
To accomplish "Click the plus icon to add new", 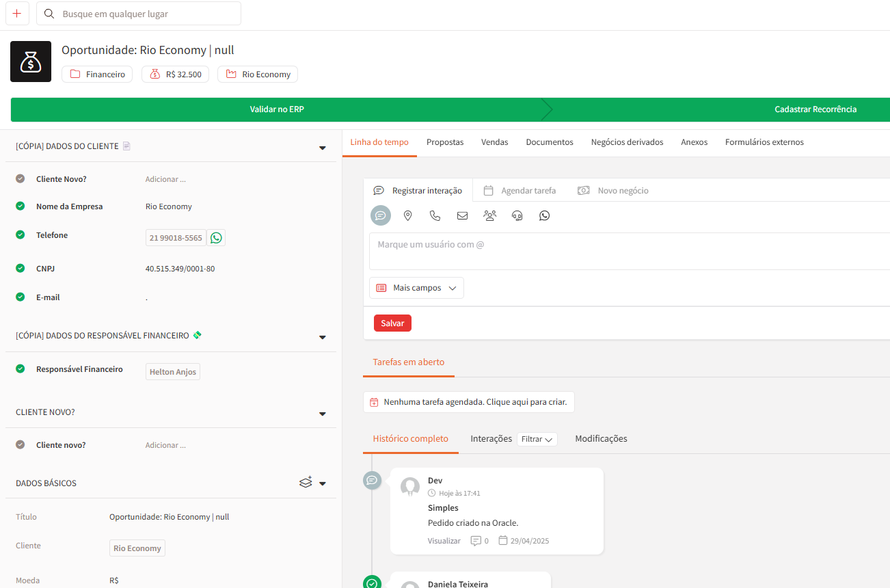I will 17,14.
